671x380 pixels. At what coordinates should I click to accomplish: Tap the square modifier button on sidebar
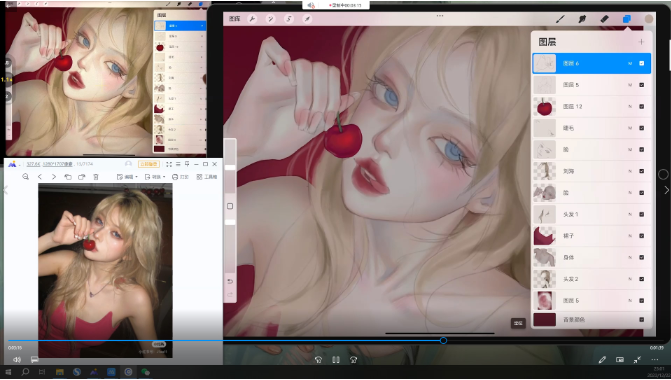(x=230, y=206)
